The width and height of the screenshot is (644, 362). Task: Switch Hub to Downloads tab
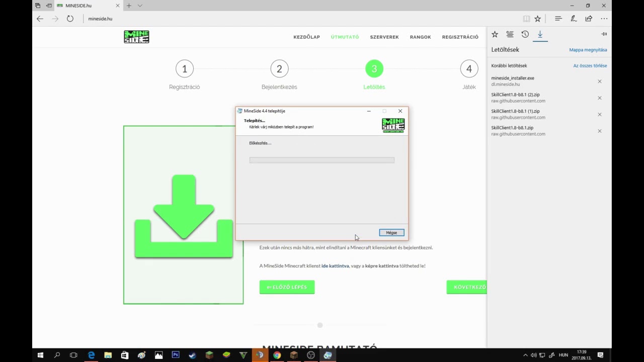click(x=540, y=34)
